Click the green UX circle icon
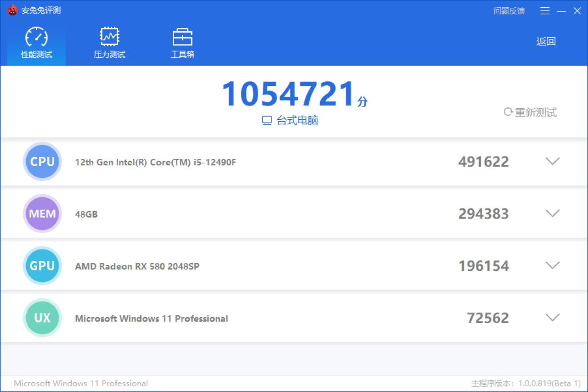 [42, 318]
